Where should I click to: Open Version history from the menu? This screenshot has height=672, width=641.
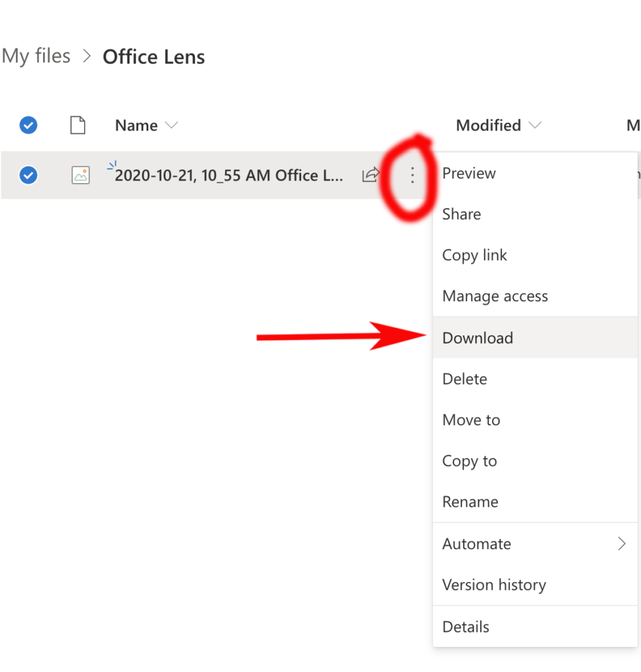[494, 585]
